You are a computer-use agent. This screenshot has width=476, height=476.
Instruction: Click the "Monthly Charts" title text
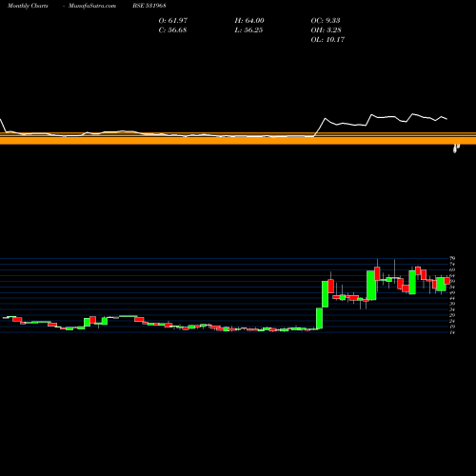(28, 6)
